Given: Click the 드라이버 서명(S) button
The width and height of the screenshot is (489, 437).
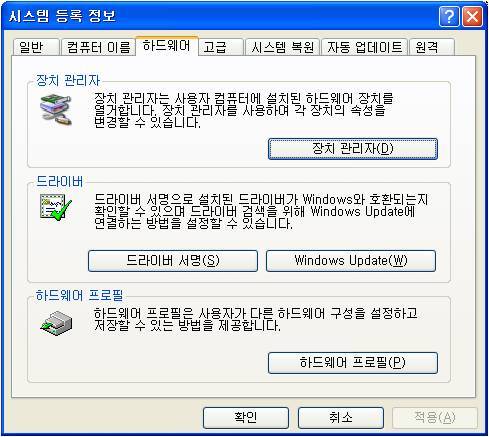Looking at the screenshot, I should tap(173, 261).
